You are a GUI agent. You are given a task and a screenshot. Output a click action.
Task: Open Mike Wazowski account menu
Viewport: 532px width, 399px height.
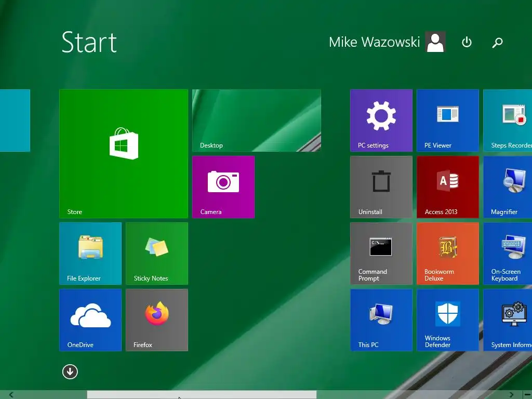click(374, 42)
